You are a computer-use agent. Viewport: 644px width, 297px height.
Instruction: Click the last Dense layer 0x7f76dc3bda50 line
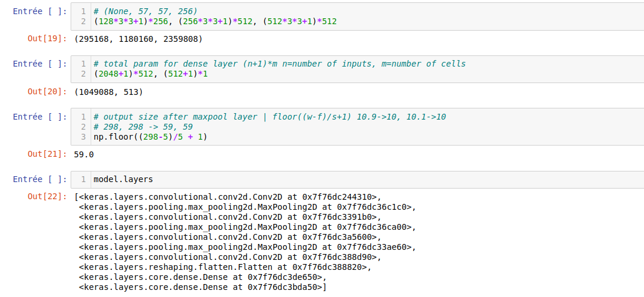point(203,287)
